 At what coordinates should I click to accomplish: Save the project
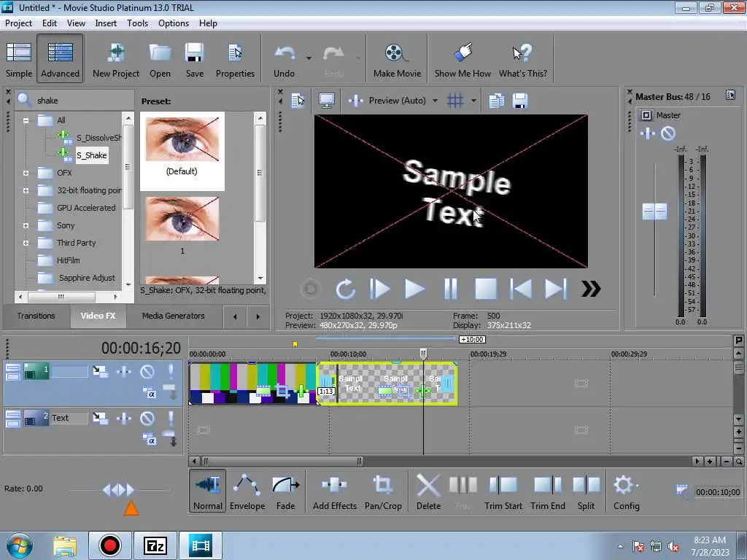click(194, 59)
